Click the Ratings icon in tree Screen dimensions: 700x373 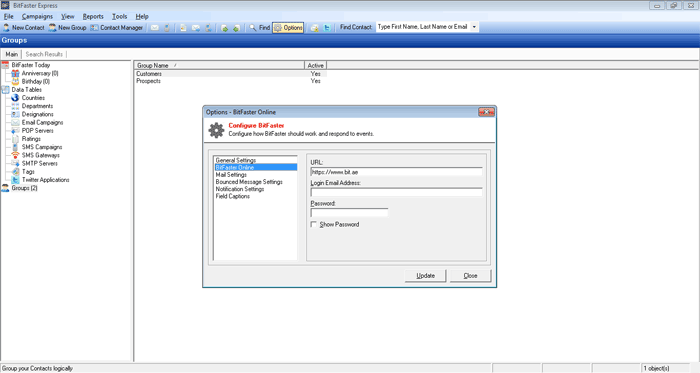(15, 139)
